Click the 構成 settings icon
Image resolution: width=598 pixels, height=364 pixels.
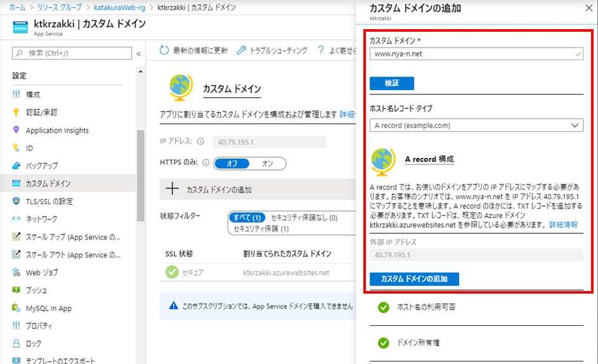pyautogui.click(x=16, y=94)
